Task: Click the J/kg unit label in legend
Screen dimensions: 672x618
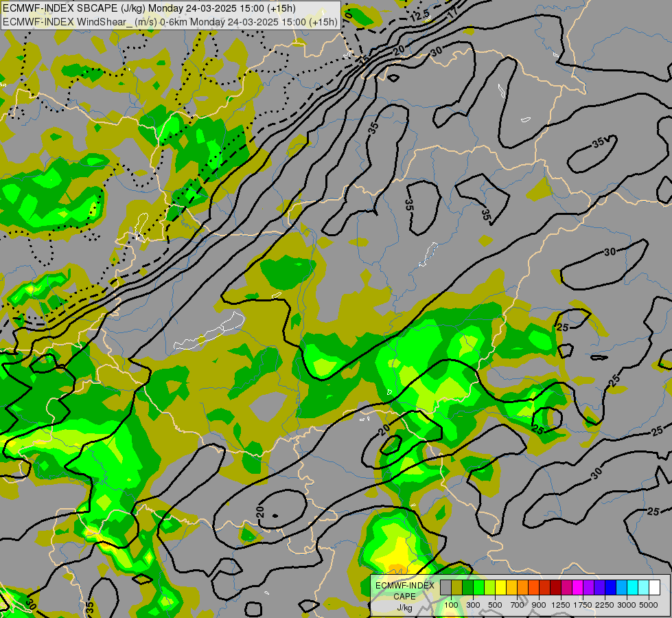Action: [x=404, y=608]
